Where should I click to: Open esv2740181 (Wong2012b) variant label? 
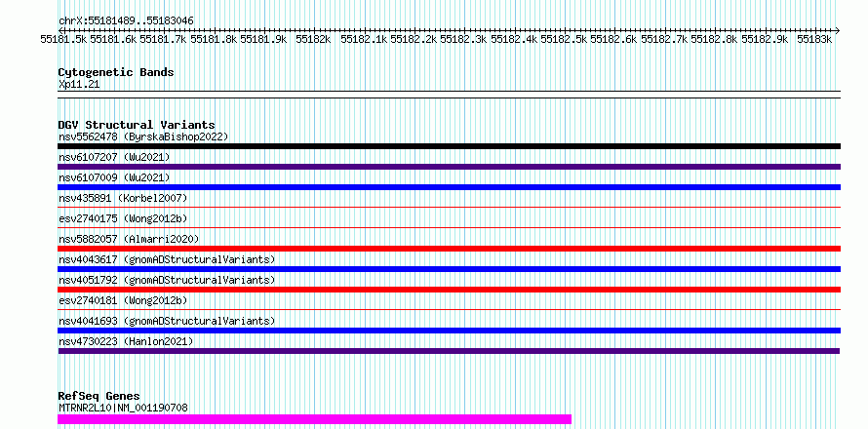(123, 300)
